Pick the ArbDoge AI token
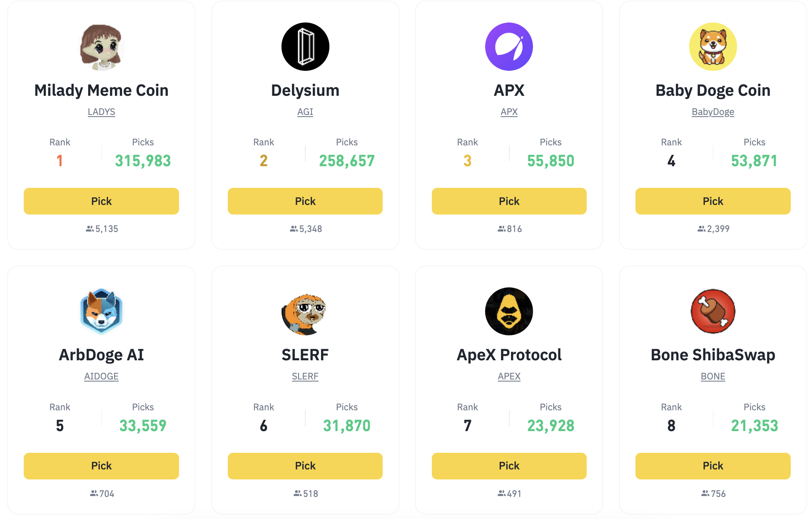Screen dimensions: 812x519 pos(101,466)
